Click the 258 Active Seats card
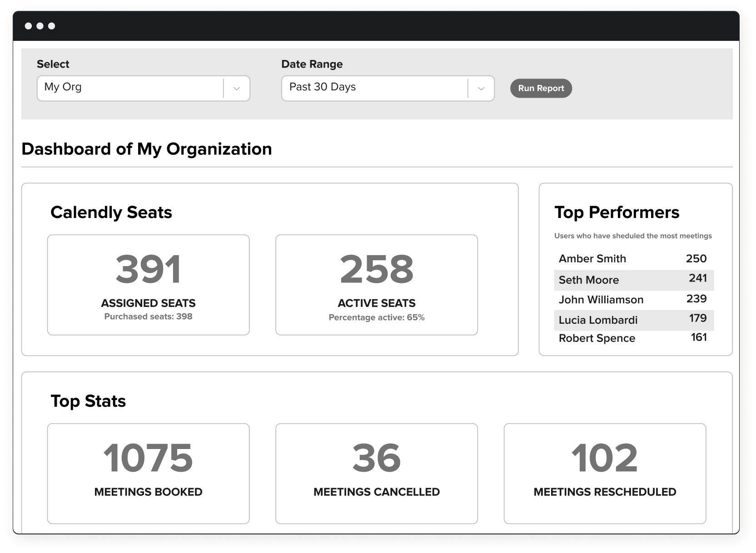Screen dimensions: 756x553 376,285
